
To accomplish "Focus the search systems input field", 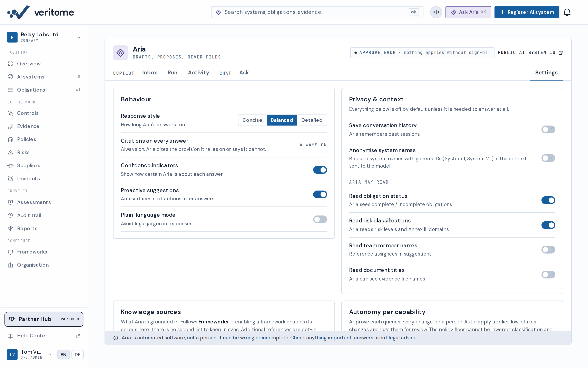I will 317,12.
